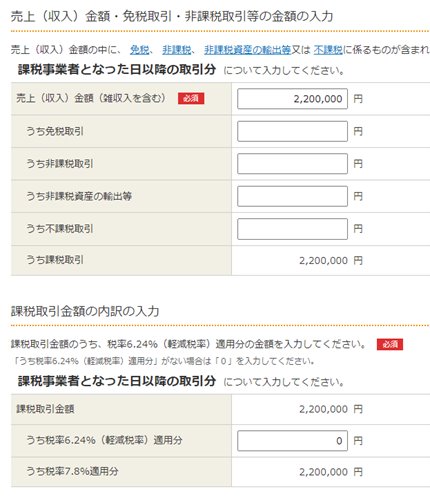Open the 非課税 help link
The height and width of the screenshot is (503, 430).
click(176, 50)
